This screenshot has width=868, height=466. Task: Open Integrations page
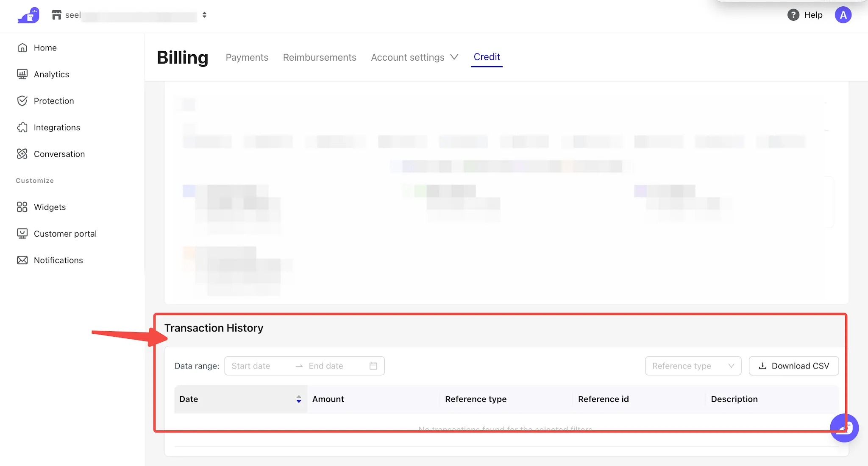point(57,127)
